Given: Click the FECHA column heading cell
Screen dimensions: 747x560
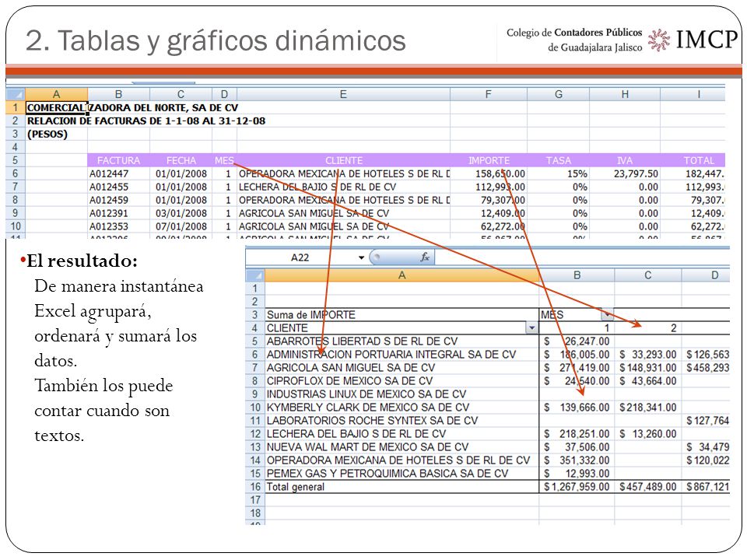Looking at the screenshot, I should point(181,160).
